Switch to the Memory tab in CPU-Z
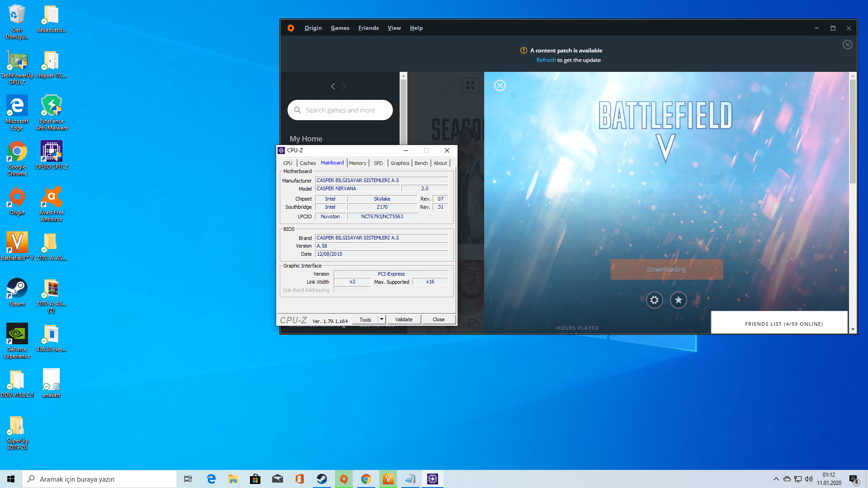This screenshot has width=868, height=488. (x=358, y=163)
